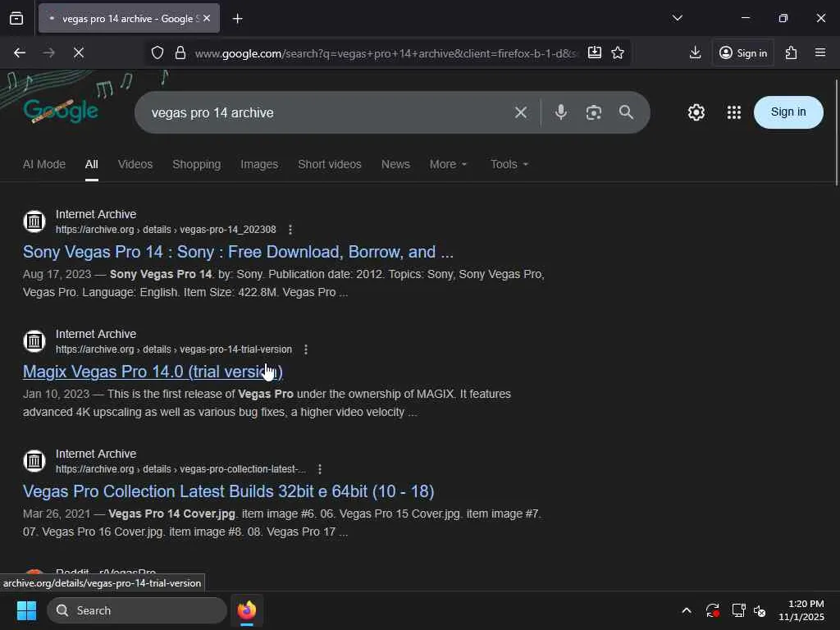840x630 pixels.
Task: Switch to Shopping results tab
Action: coord(197,164)
